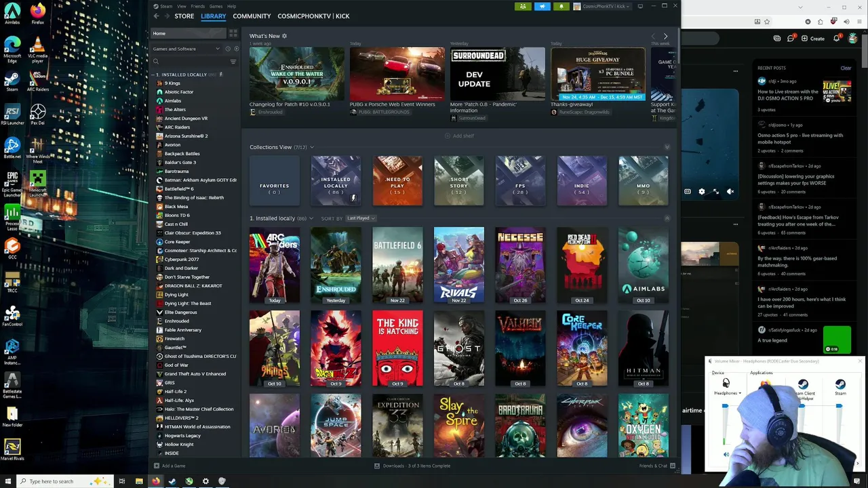
Task: Open video settings gear in browser
Action: (702, 192)
